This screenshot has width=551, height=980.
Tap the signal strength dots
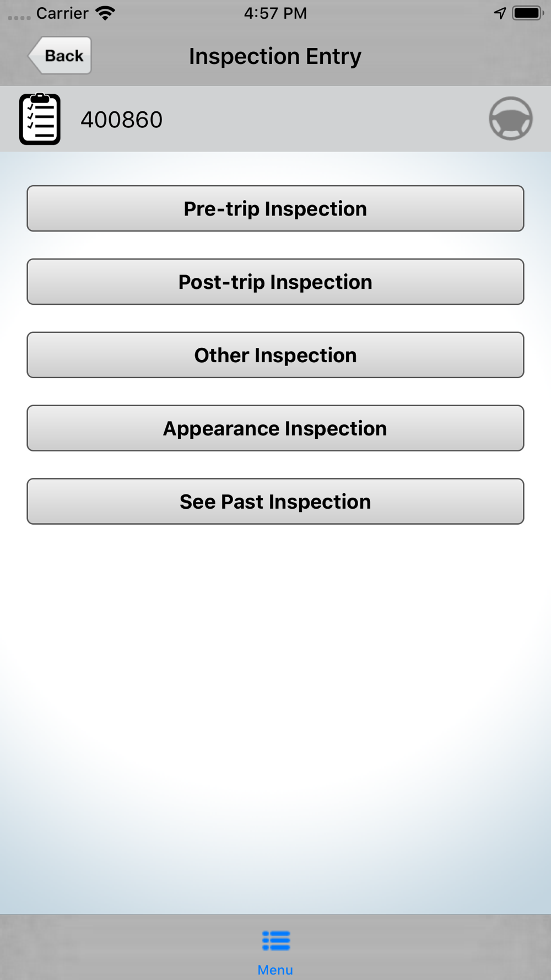click(x=19, y=18)
